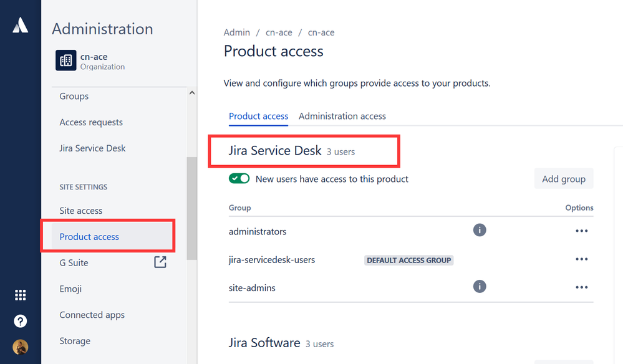This screenshot has height=364, width=623.
Task: Click "3 users" next to Jira Service Desk
Action: 340,152
